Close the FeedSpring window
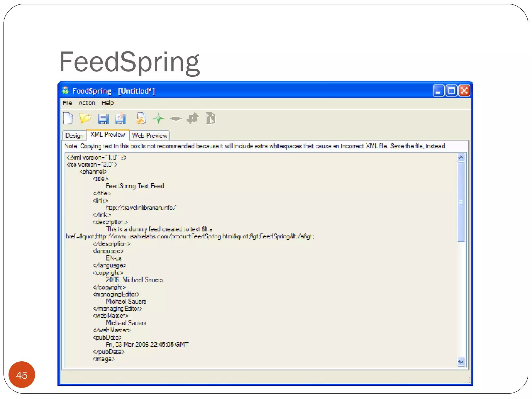The image size is (532, 399). coord(464,91)
